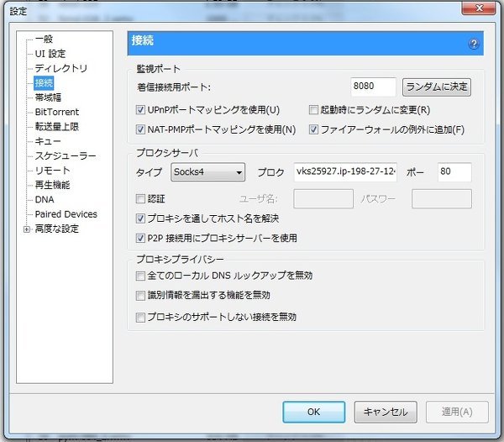Screen dimensions: 504x442
Task: Select 帯域幅 in the sidebar
Action: tap(48, 97)
